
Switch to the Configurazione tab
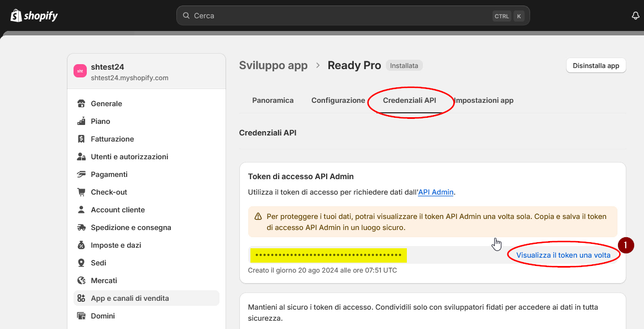tap(338, 100)
